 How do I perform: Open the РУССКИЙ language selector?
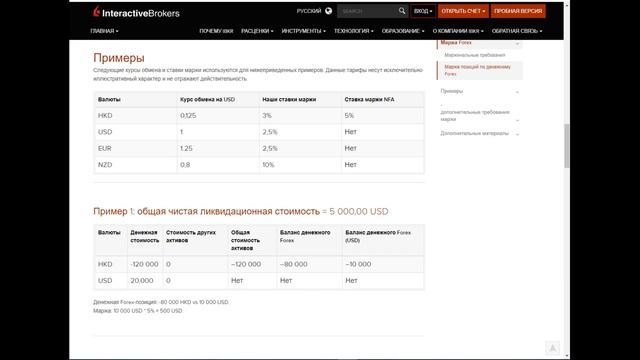click(309, 11)
